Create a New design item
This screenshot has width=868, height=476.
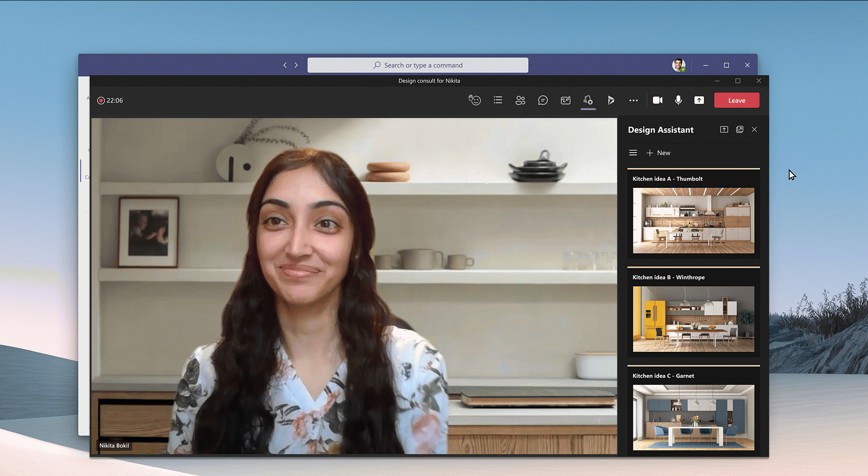(658, 153)
